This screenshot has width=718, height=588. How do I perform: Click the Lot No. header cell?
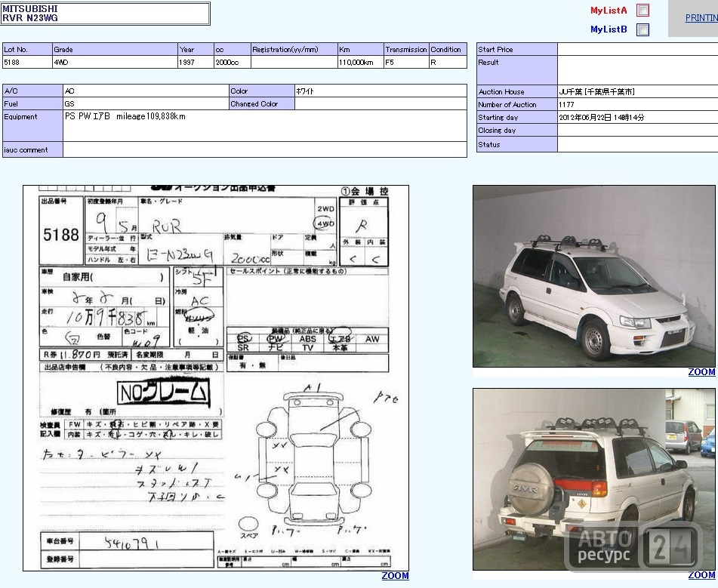point(27,50)
